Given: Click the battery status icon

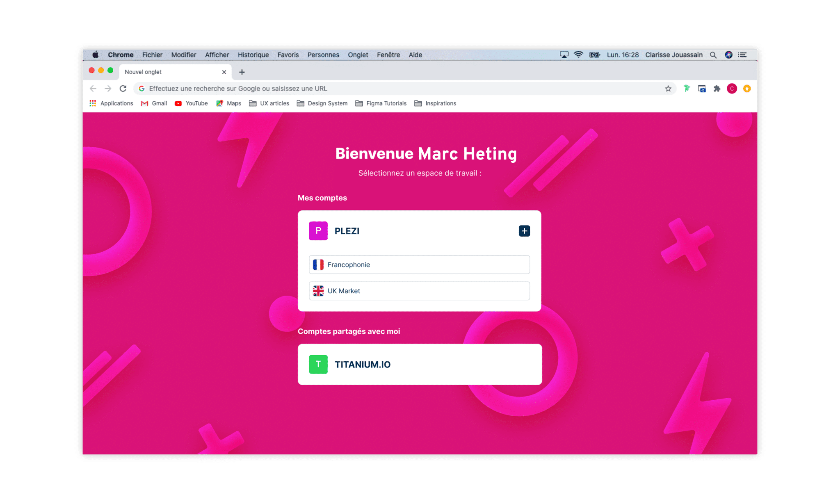Looking at the screenshot, I should (x=595, y=55).
